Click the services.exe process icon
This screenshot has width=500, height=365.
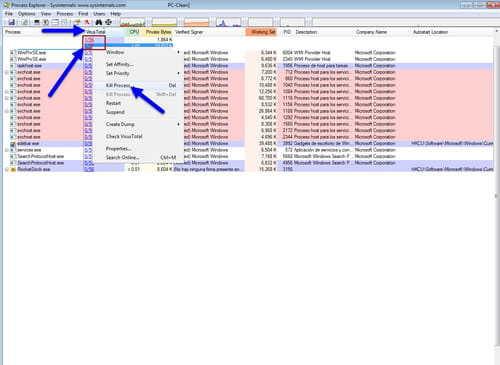13,150
